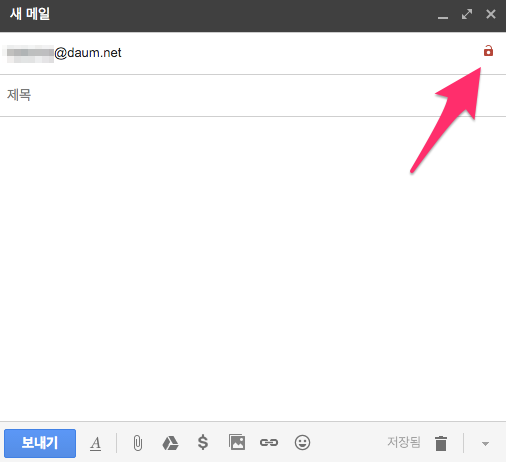Screen dimensions: 506x462
Task: Insert a photo using the image icon
Action: [237, 443]
